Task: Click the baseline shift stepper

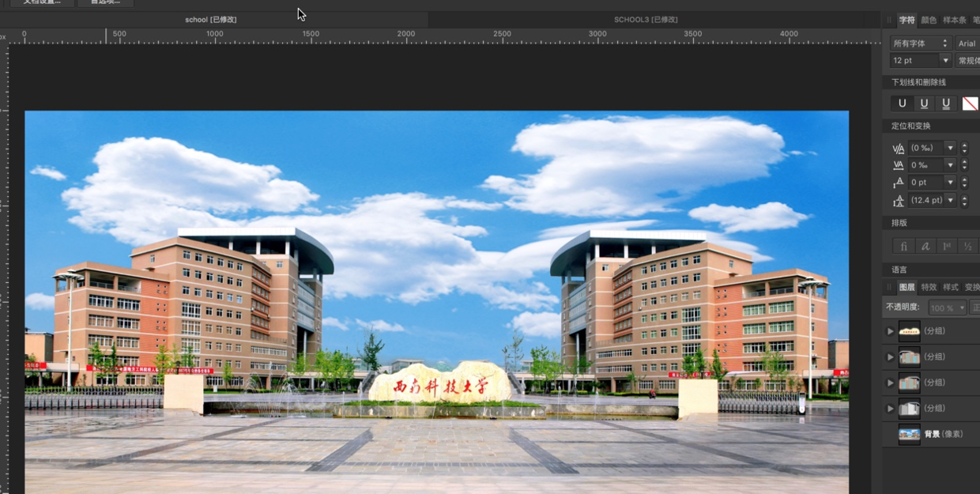Action: click(964, 183)
